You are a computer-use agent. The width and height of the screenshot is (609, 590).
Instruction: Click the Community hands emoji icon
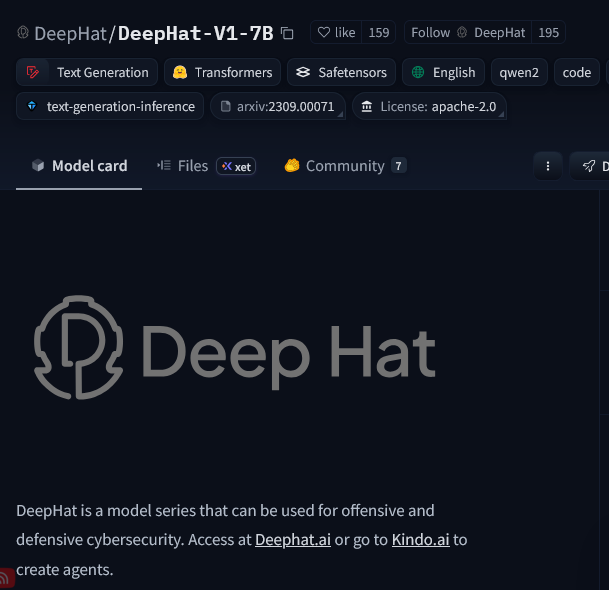coord(292,166)
